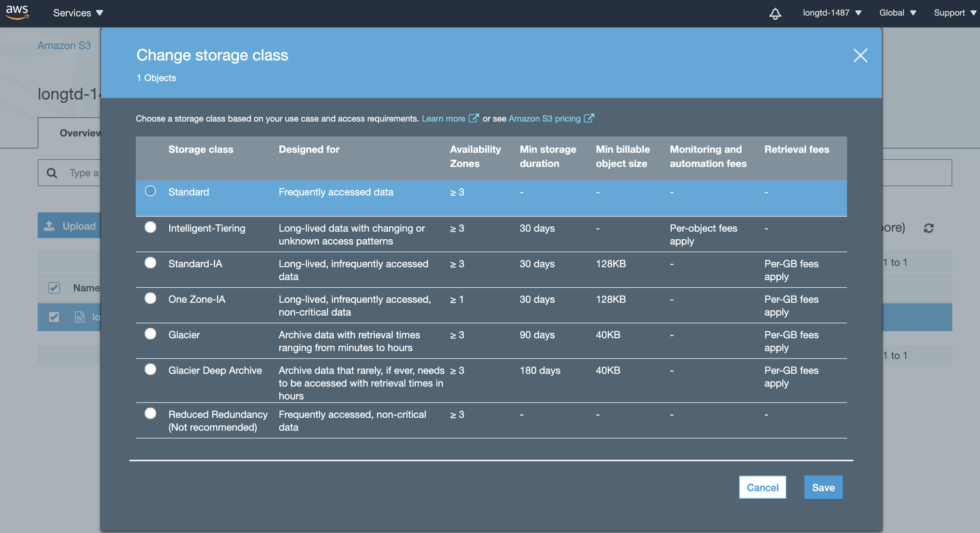980x533 pixels.
Task: Click external link icon next to Learn more
Action: (x=473, y=118)
